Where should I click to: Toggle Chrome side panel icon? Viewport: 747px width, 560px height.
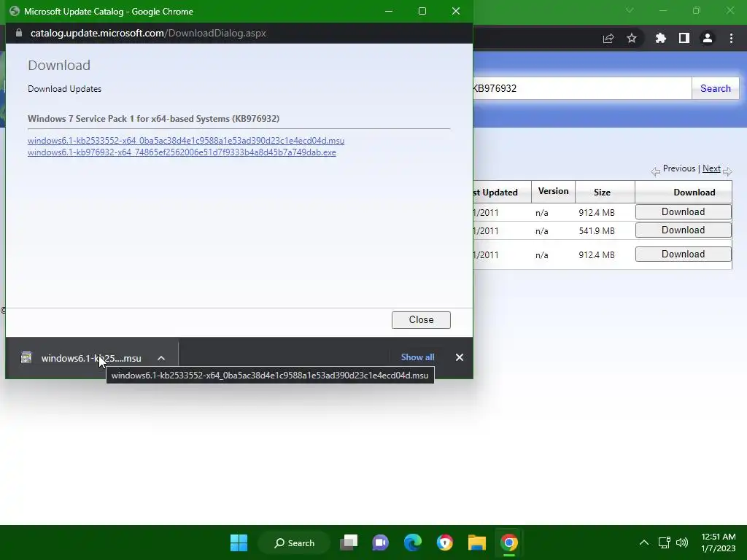coord(684,38)
